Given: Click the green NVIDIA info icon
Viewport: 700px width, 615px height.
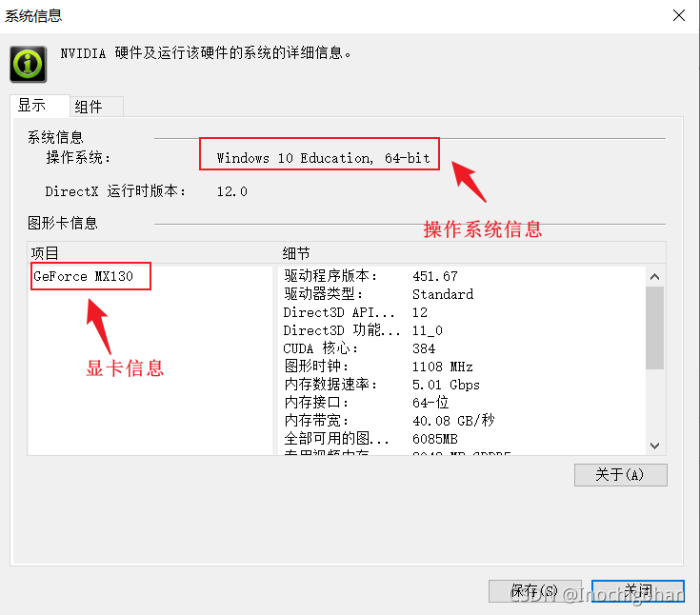Looking at the screenshot, I should pyautogui.click(x=29, y=64).
